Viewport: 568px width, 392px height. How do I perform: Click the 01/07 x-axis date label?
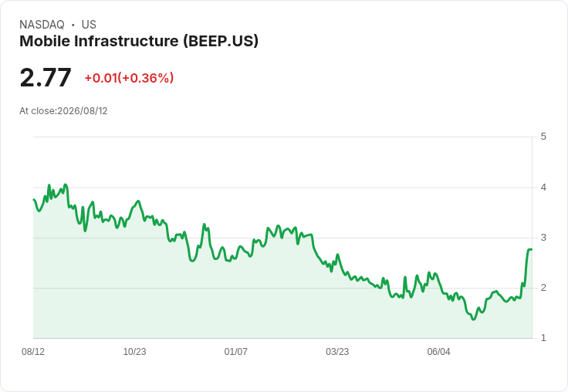tap(236, 351)
